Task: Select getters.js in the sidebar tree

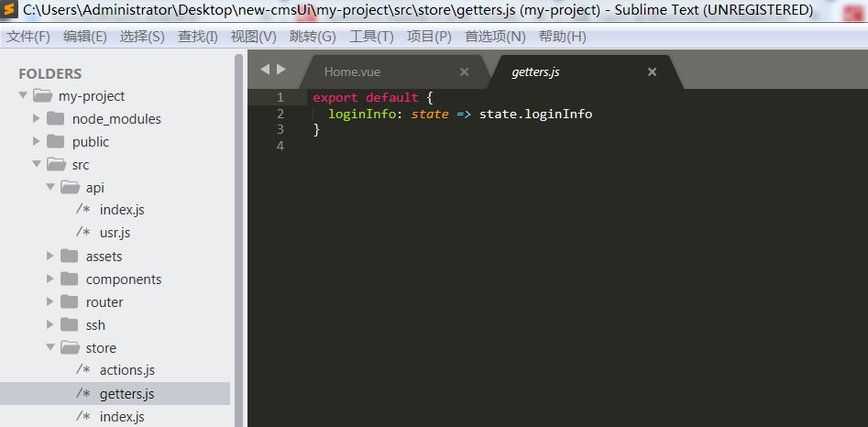Action: pos(126,394)
